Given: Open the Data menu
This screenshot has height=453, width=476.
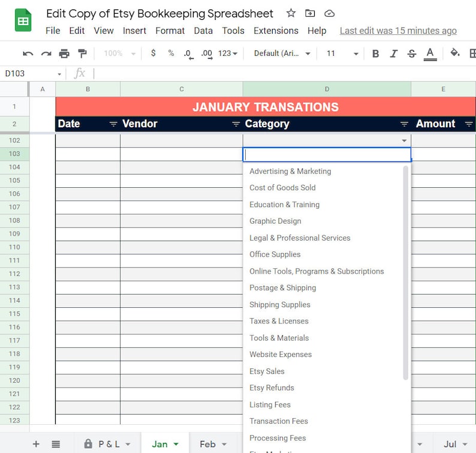Looking at the screenshot, I should coord(203,31).
